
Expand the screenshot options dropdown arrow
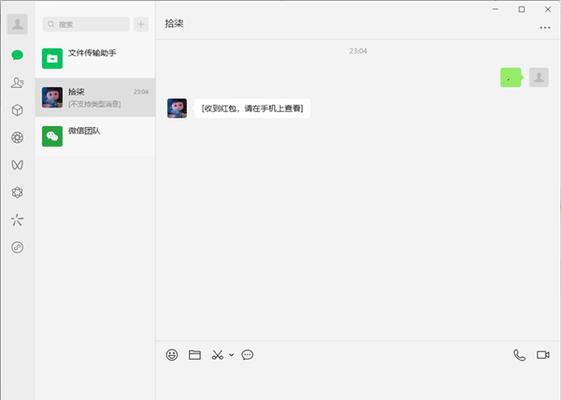[x=231, y=355]
